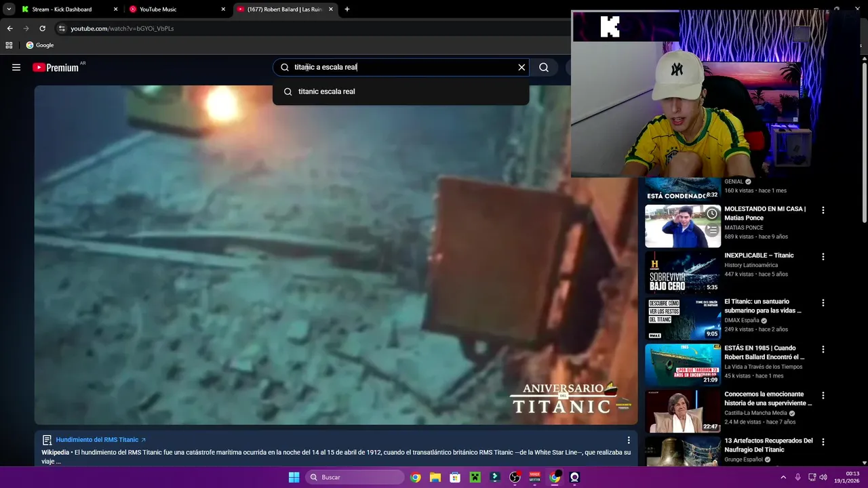Image resolution: width=868 pixels, height=488 pixels.
Task: Open 'MOLESTANDO EN MI CASA' video thumbnail
Action: (682, 226)
